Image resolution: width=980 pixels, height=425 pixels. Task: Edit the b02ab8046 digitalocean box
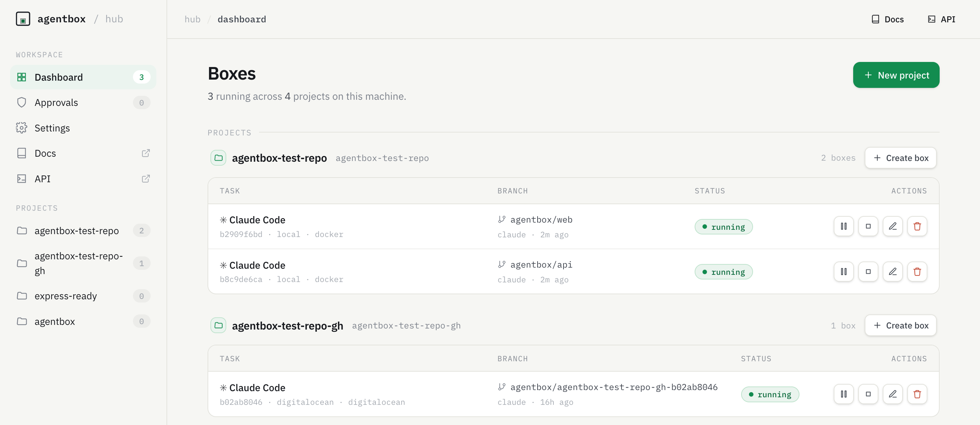[x=892, y=394]
